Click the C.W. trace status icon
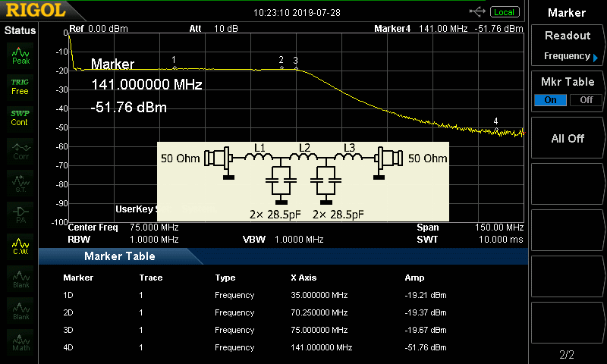Screen dimensions: 607x364 tap(20, 244)
